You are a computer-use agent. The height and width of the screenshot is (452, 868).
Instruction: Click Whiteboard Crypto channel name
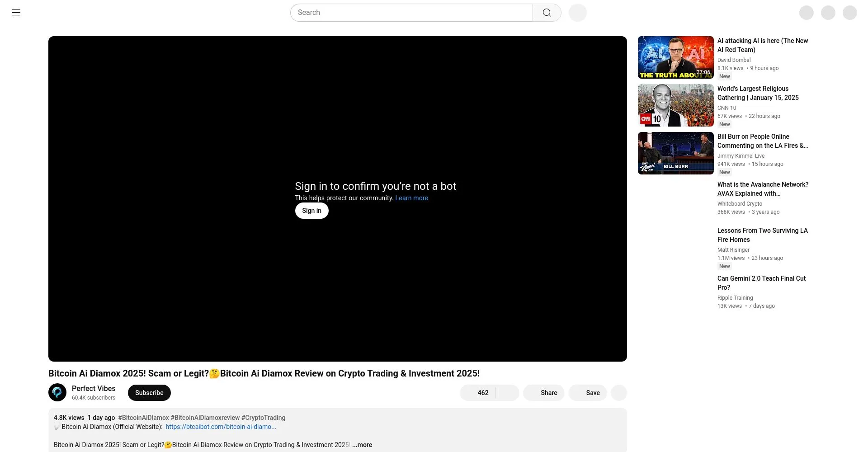pos(740,204)
